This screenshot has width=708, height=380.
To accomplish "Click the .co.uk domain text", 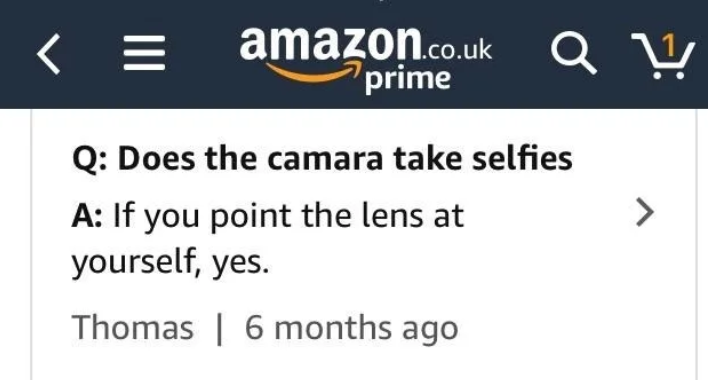I will 456,49.
